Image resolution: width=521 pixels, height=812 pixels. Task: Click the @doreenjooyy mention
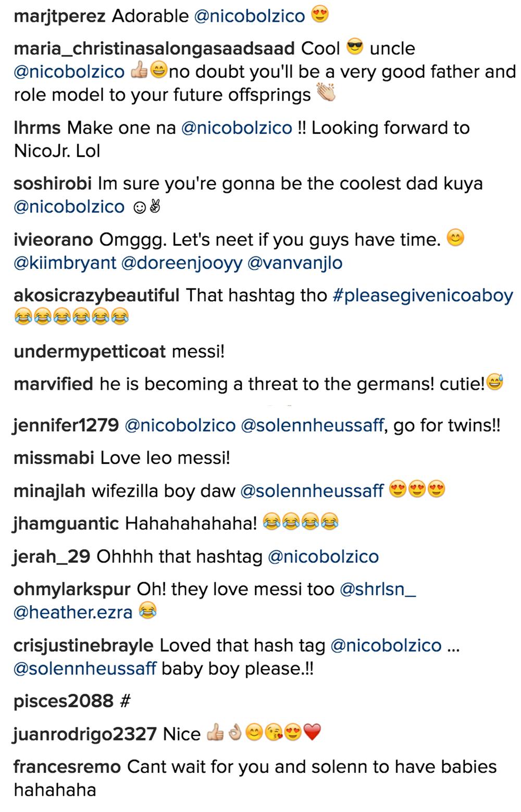pos(182,263)
